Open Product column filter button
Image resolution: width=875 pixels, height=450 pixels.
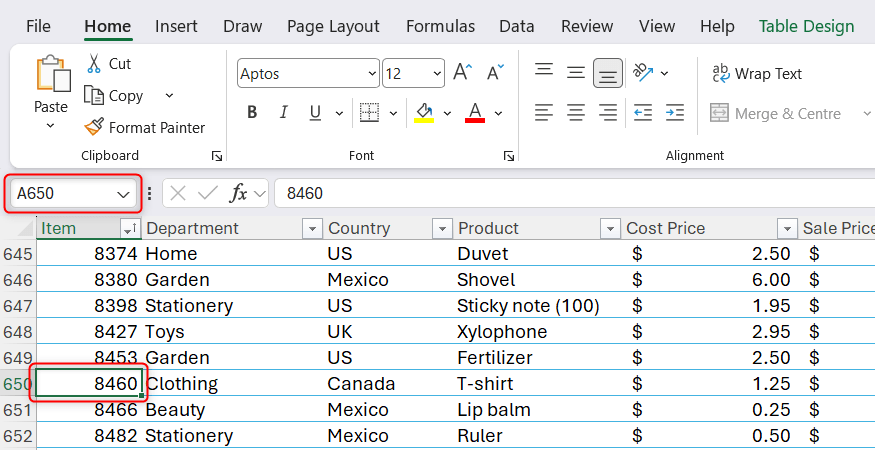pyautogui.click(x=610, y=228)
